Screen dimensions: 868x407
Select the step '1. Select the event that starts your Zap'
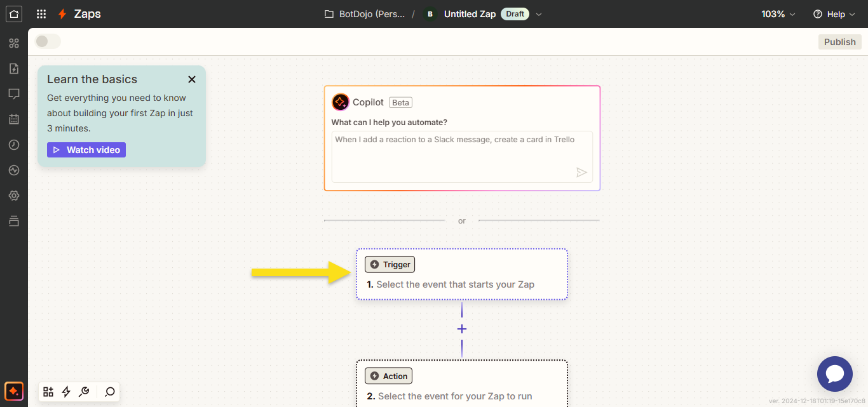click(x=462, y=274)
